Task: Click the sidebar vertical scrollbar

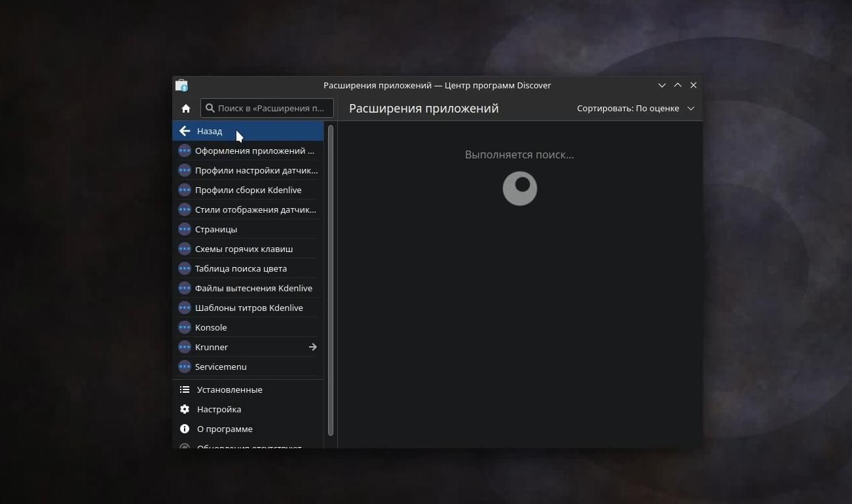Action: pos(331,280)
